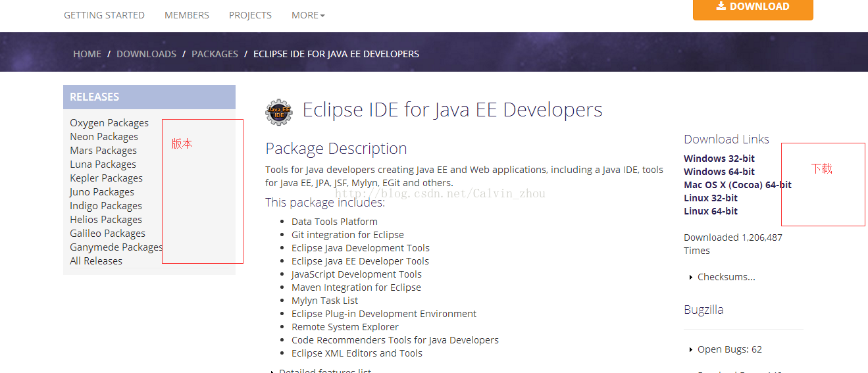Open Ganymede Packages release
The image size is (868, 373).
[116, 247]
